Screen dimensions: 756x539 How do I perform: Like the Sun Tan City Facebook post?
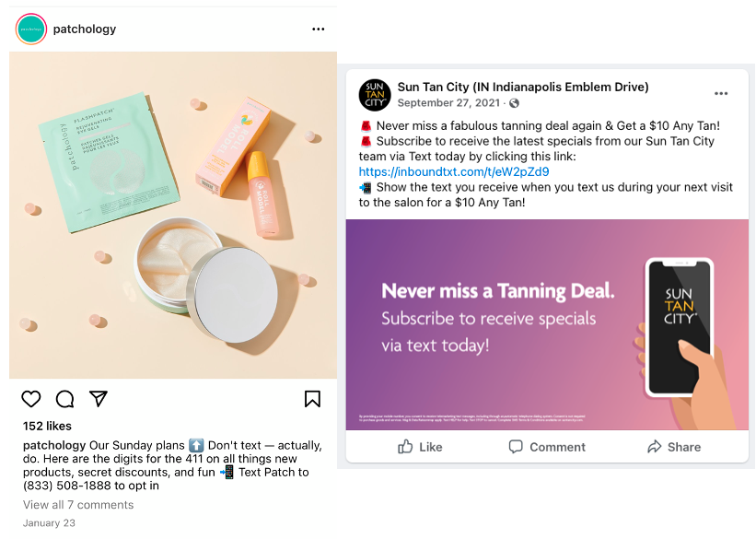[x=420, y=447]
